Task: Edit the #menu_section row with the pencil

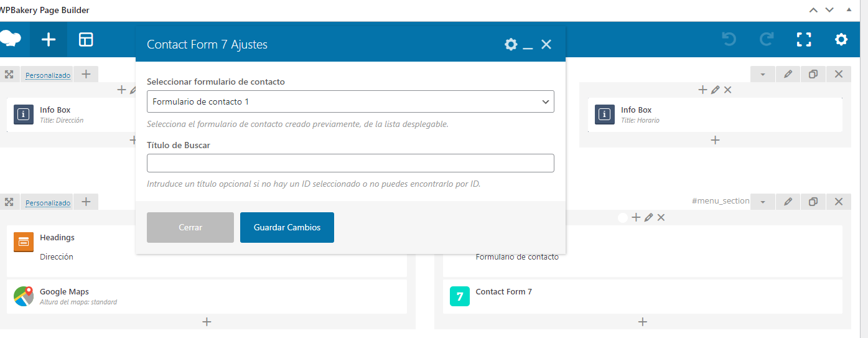Action: click(788, 202)
